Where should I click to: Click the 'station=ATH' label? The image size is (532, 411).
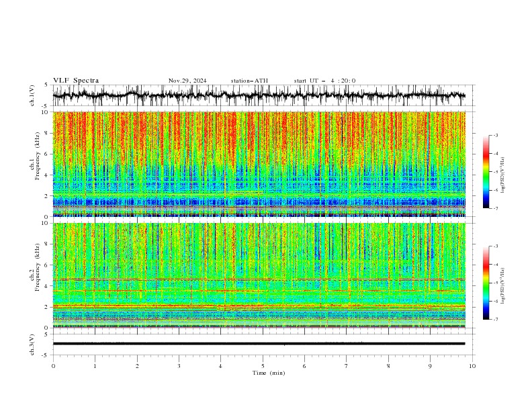249,81
